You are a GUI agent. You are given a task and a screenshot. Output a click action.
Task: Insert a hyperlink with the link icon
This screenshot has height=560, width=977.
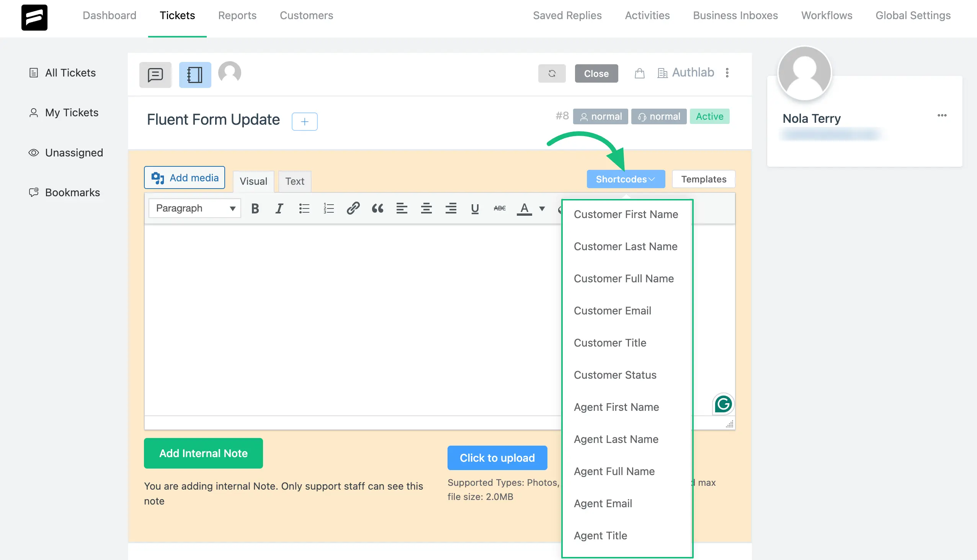pyautogui.click(x=353, y=208)
